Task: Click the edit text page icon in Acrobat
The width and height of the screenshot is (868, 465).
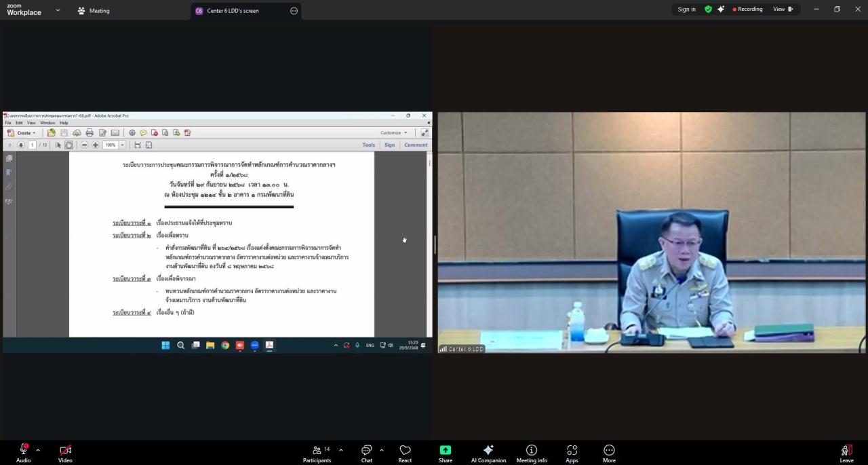Action: click(102, 133)
